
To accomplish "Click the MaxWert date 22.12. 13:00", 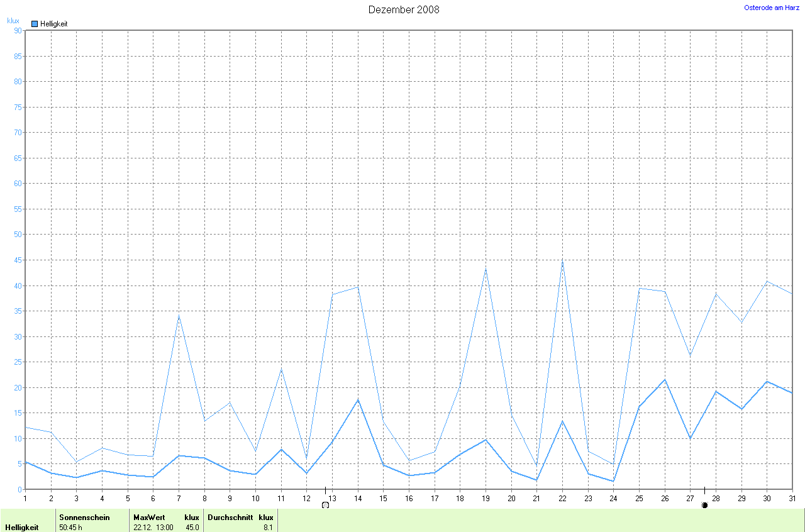I will click(x=153, y=527).
